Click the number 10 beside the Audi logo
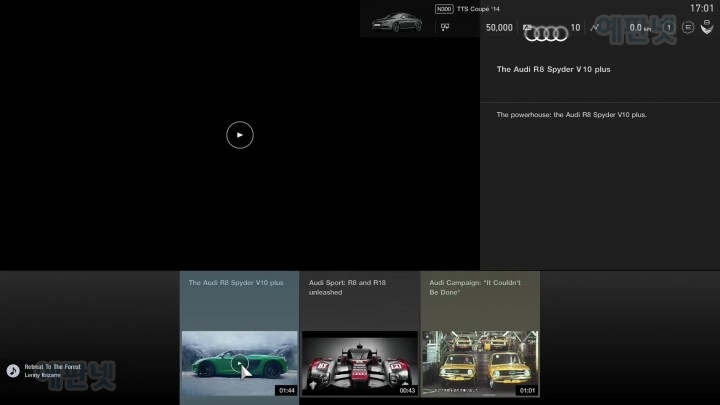The height and width of the screenshot is (405, 720). point(575,28)
